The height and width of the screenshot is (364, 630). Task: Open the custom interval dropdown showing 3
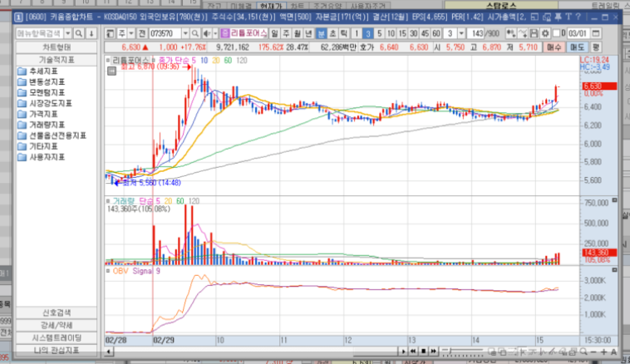461,33
